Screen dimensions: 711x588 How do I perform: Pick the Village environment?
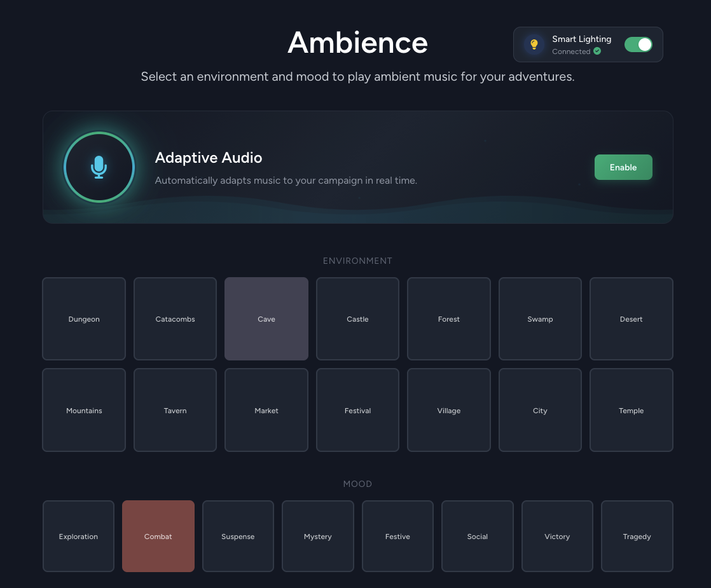click(x=449, y=410)
